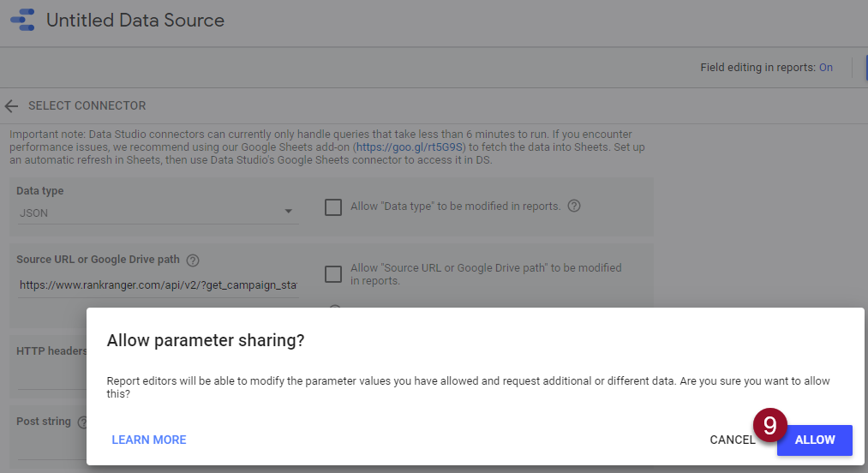Open the goo.gl Google Sheets add-on link
Screen dimensions: 868x473
pos(409,147)
